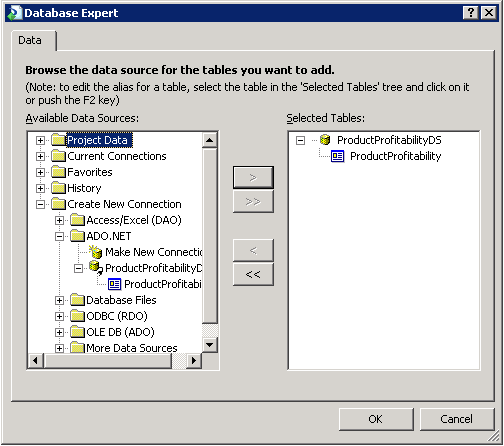Select the 'ADO.NET' tree label
Screen dimensions: 504x446
click(109, 236)
